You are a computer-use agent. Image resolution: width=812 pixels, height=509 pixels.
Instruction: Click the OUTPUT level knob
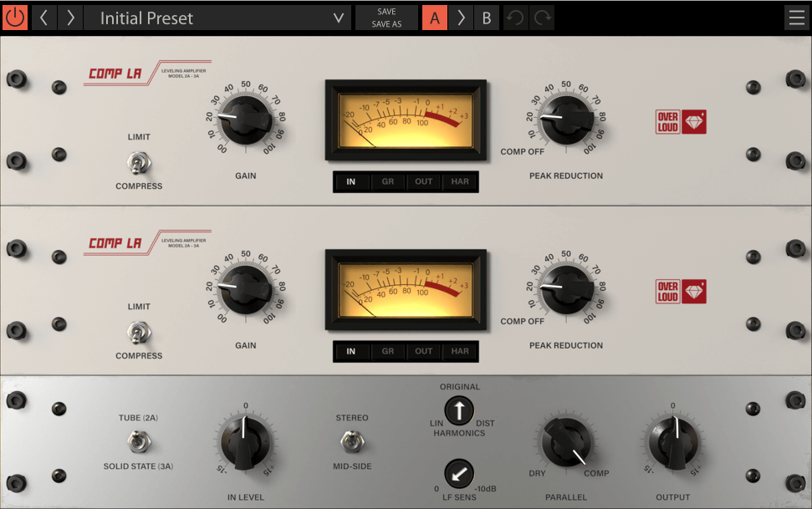673,443
